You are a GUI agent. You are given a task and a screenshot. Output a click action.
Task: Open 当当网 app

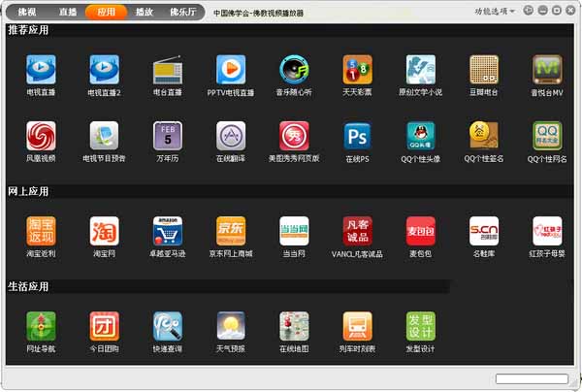pyautogui.click(x=294, y=231)
